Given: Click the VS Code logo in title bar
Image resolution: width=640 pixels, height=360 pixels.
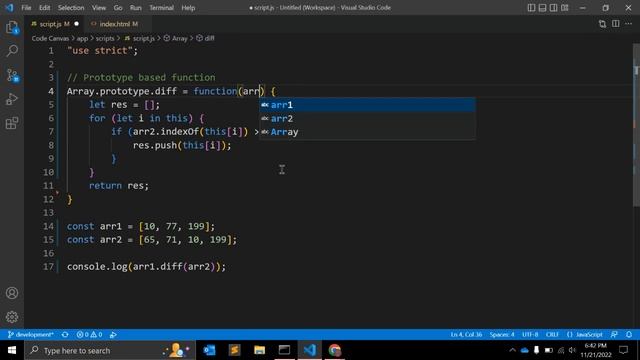Looking at the screenshot, I should pyautogui.click(x=9, y=8).
